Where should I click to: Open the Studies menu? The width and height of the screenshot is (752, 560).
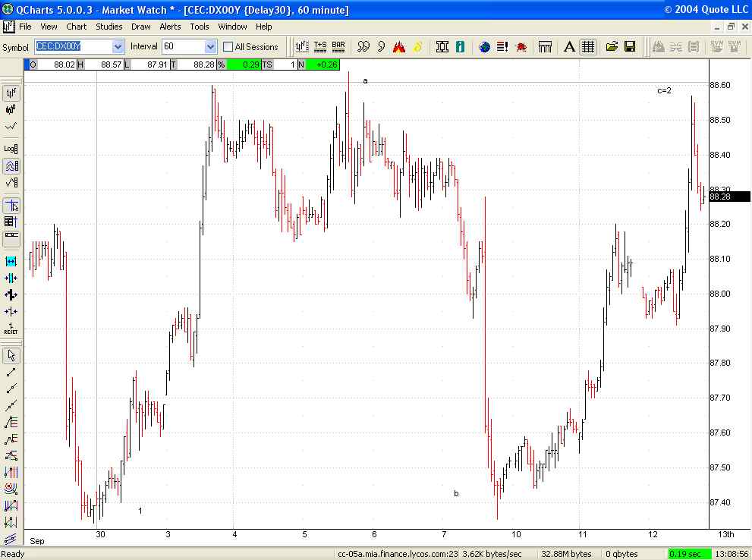pyautogui.click(x=109, y=27)
